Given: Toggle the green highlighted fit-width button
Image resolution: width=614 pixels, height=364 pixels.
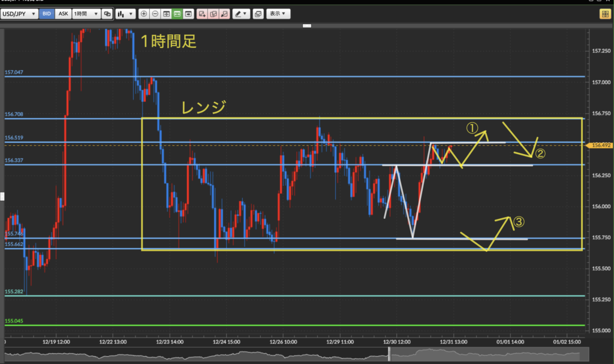Looking at the screenshot, I should click(x=177, y=13).
